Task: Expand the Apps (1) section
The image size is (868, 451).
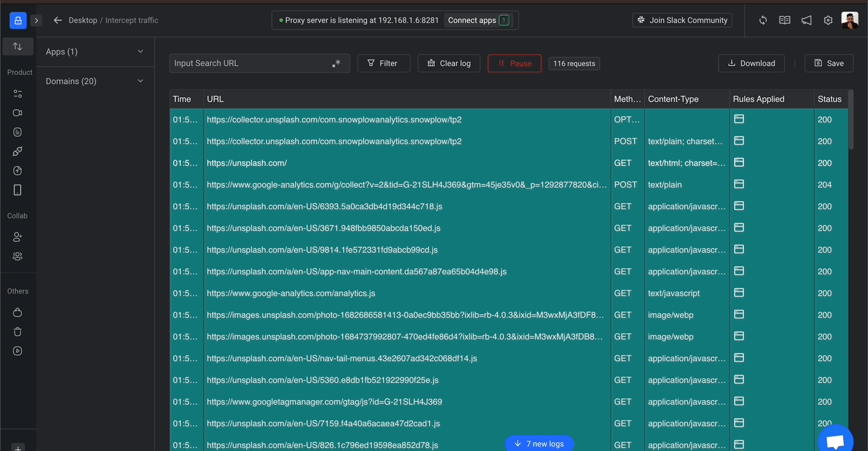Action: (x=95, y=52)
